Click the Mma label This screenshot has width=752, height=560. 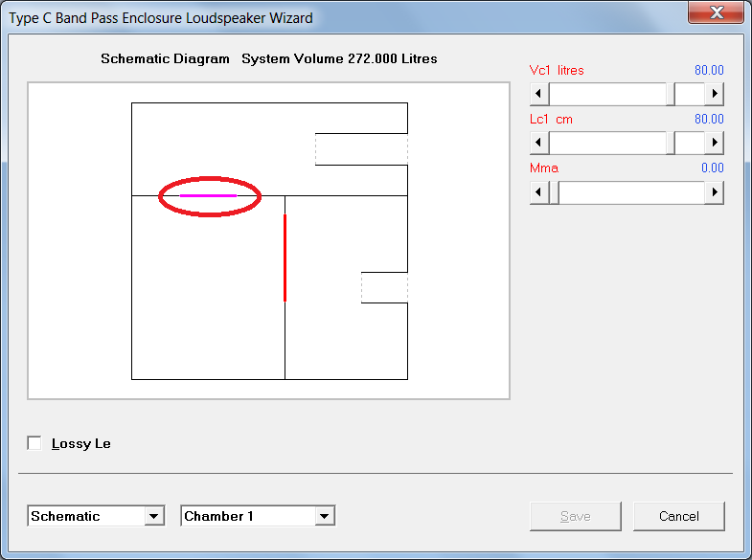[544, 168]
